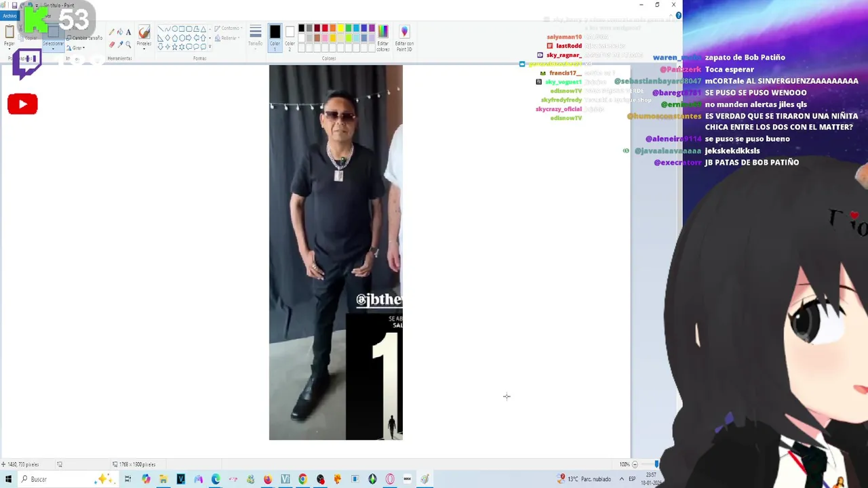Select the Pencil tool in Paint

[111, 32]
